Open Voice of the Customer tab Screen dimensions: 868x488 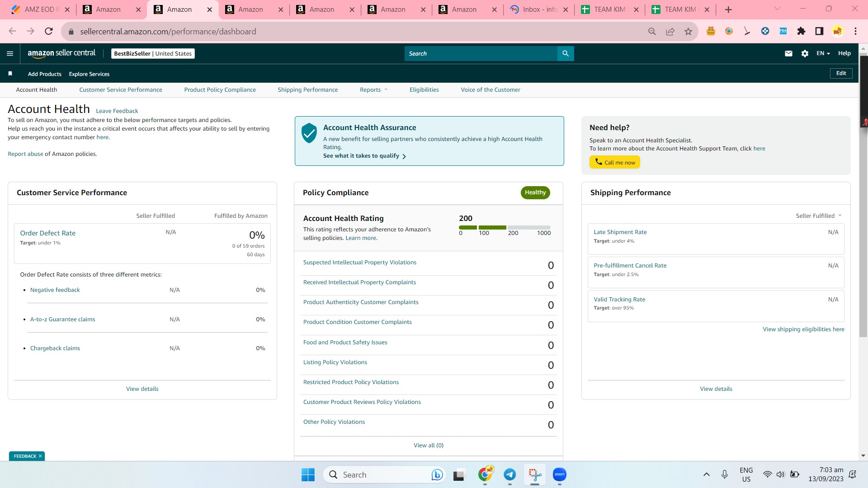pos(491,89)
